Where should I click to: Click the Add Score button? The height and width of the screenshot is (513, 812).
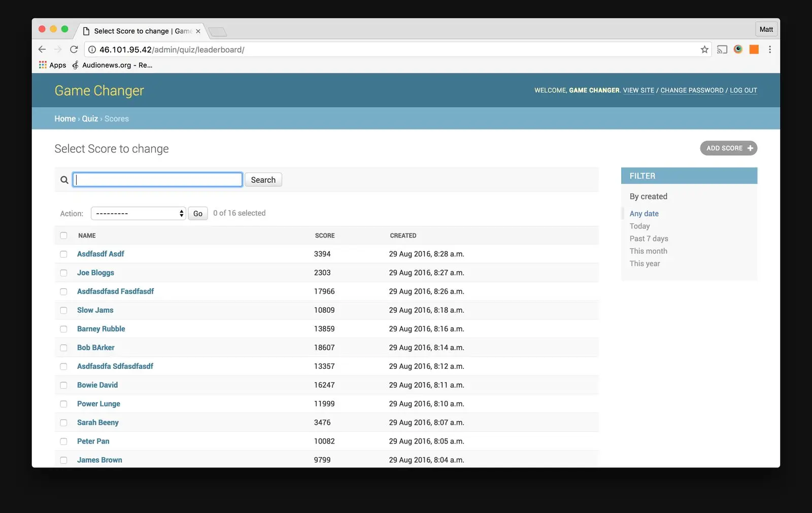729,148
